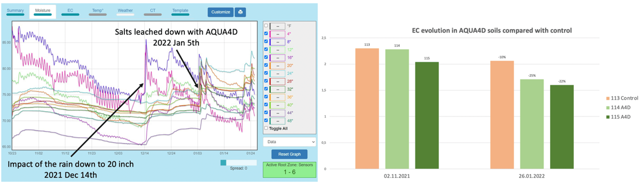Image resolution: width=644 pixels, height=184 pixels.
Task: Click the 113 Control legend entry
Action: (622, 98)
